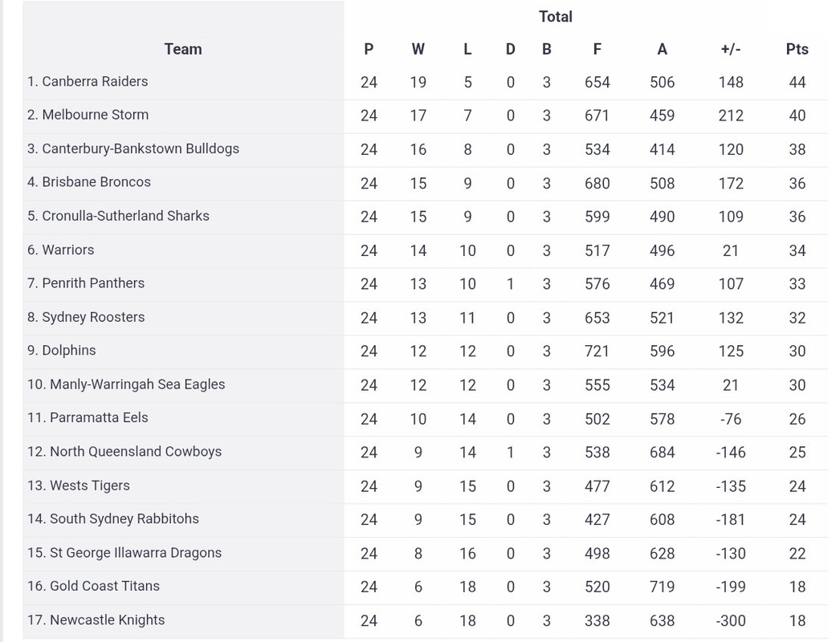Click the Parramatta Eels team name
This screenshot has height=642, width=840.
click(x=99, y=418)
